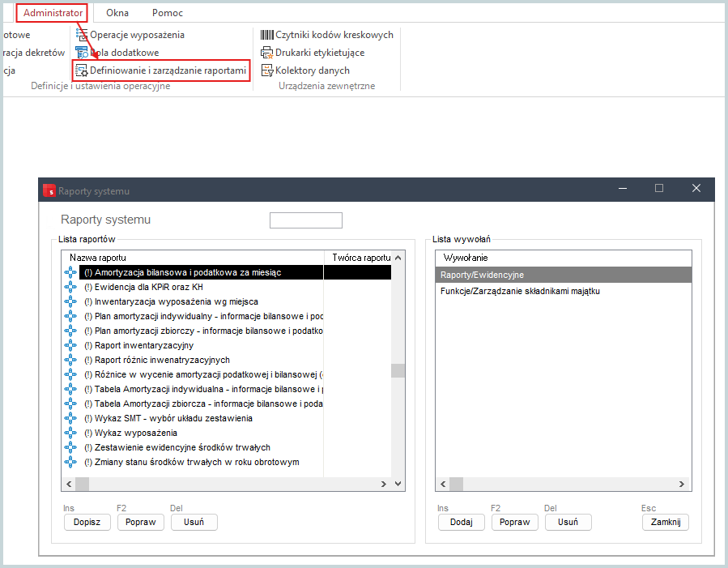
Task: Click Popraw button under report list
Action: [141, 522]
